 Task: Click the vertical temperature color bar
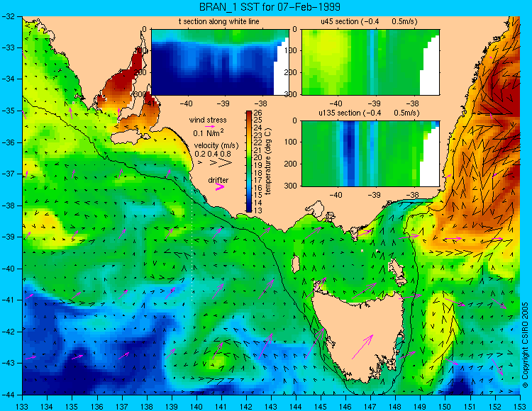click(249, 162)
